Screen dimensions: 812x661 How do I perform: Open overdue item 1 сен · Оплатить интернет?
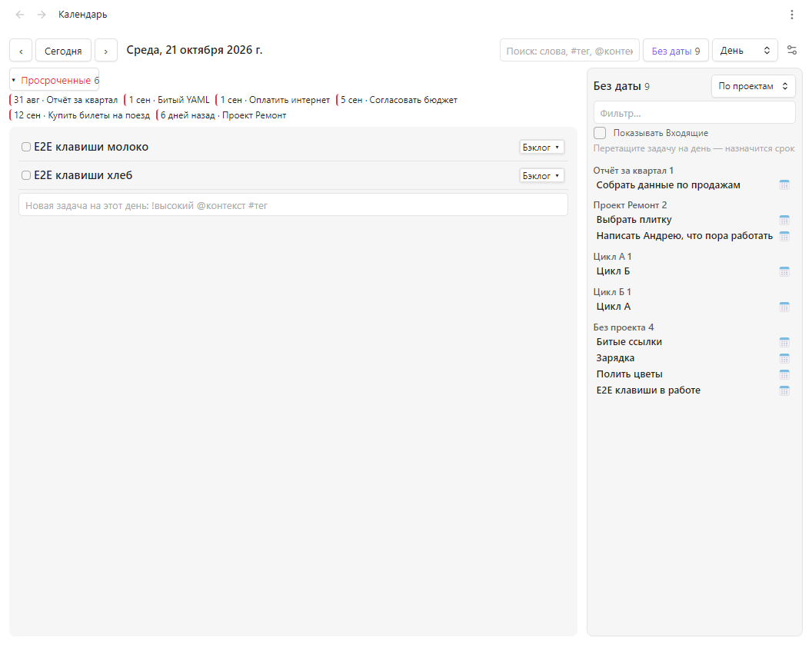click(x=274, y=100)
